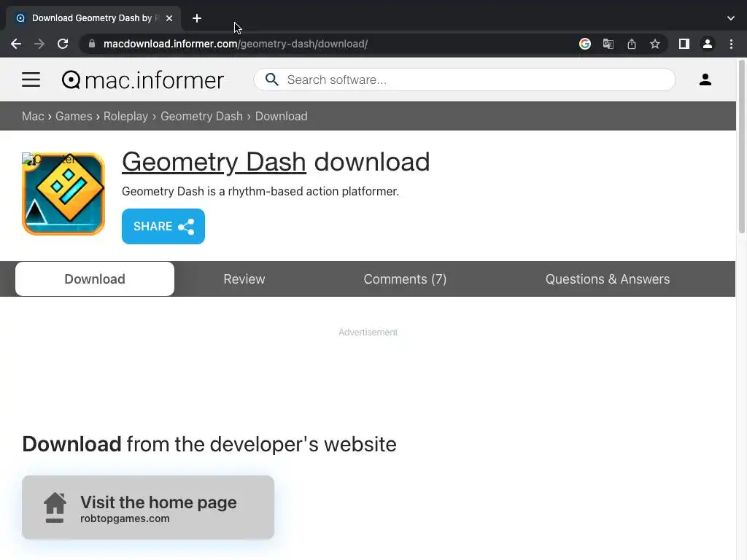Viewport: 747px width, 560px height.
Task: Reload the page with the refresh icon
Action: (63, 44)
